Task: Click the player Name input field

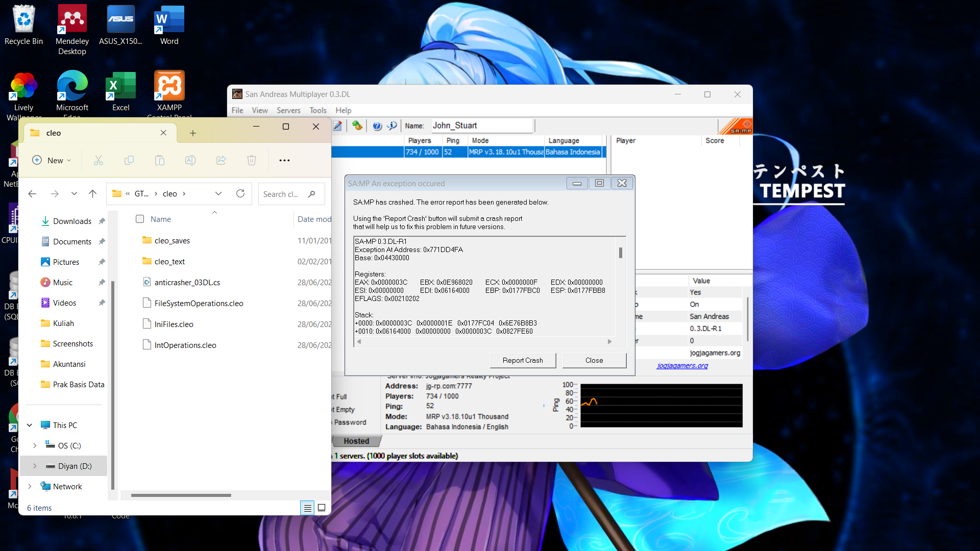Action: tap(481, 126)
